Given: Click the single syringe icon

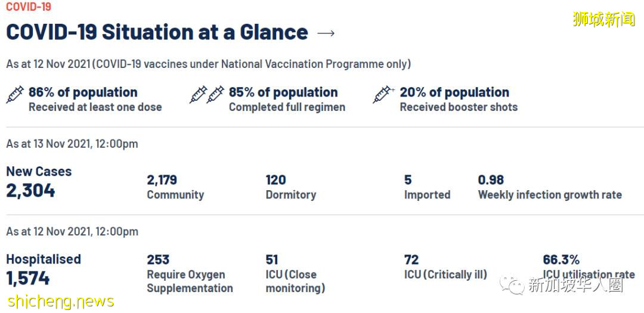Looking at the screenshot, I should click(15, 94).
